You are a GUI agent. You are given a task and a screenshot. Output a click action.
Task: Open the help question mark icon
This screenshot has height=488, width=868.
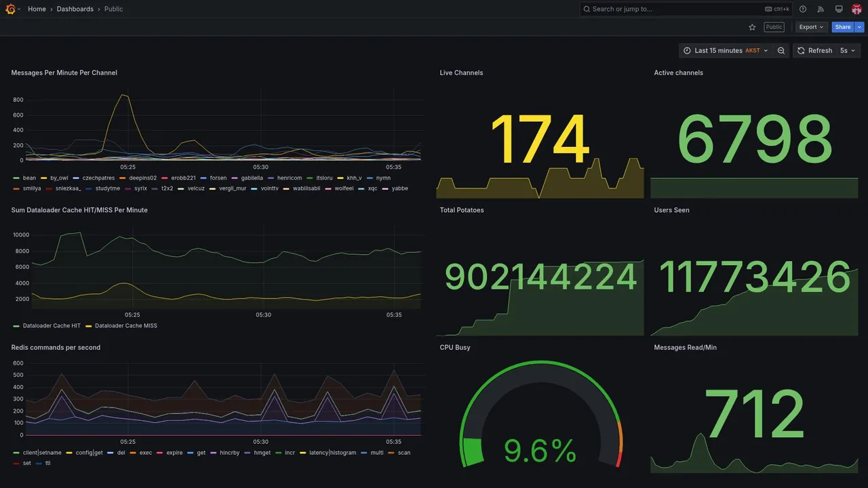point(803,9)
